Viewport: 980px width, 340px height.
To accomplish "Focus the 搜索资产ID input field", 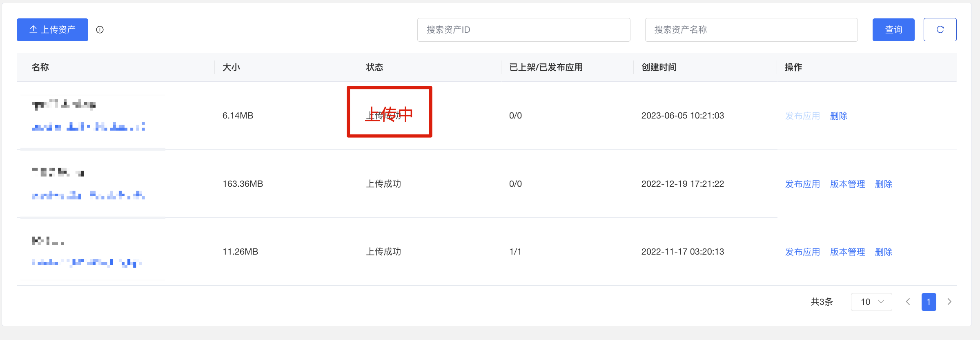I will 523,29.
